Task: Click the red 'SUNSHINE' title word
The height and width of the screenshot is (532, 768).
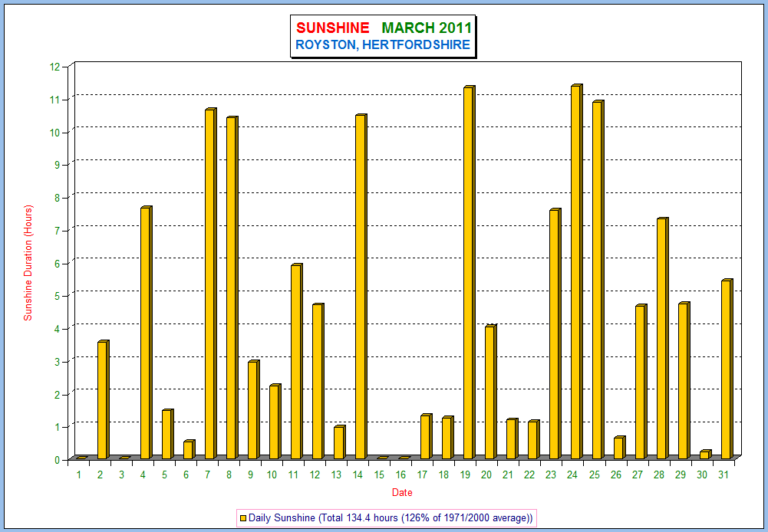Action: click(x=332, y=28)
